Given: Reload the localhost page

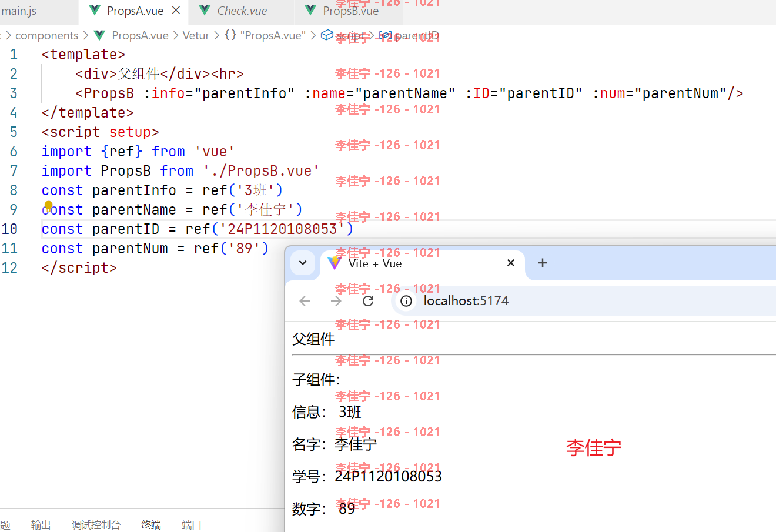Looking at the screenshot, I should (368, 301).
